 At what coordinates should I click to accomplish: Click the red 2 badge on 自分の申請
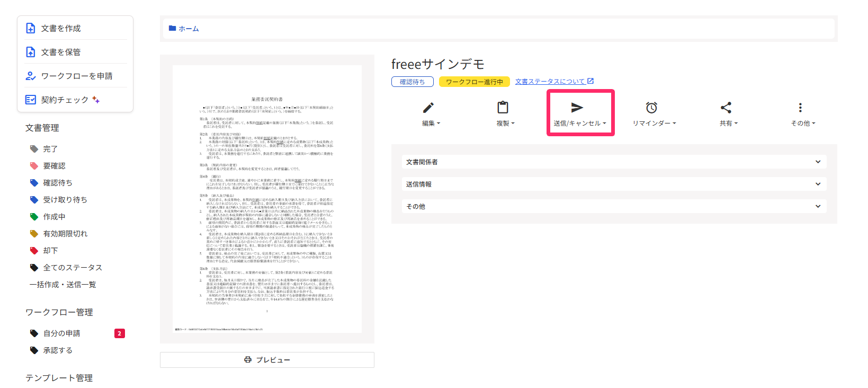coord(120,333)
